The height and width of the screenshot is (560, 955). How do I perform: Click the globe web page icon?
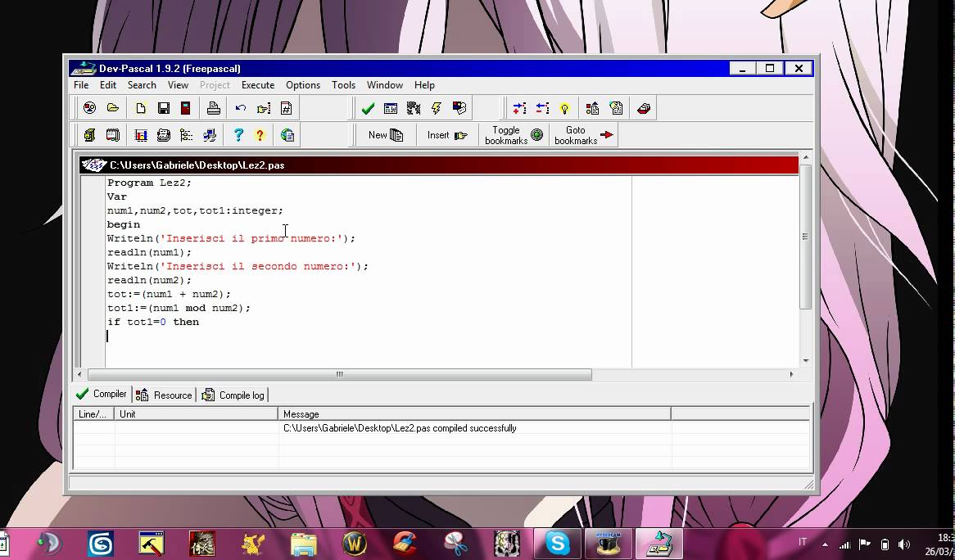pyautogui.click(x=287, y=135)
